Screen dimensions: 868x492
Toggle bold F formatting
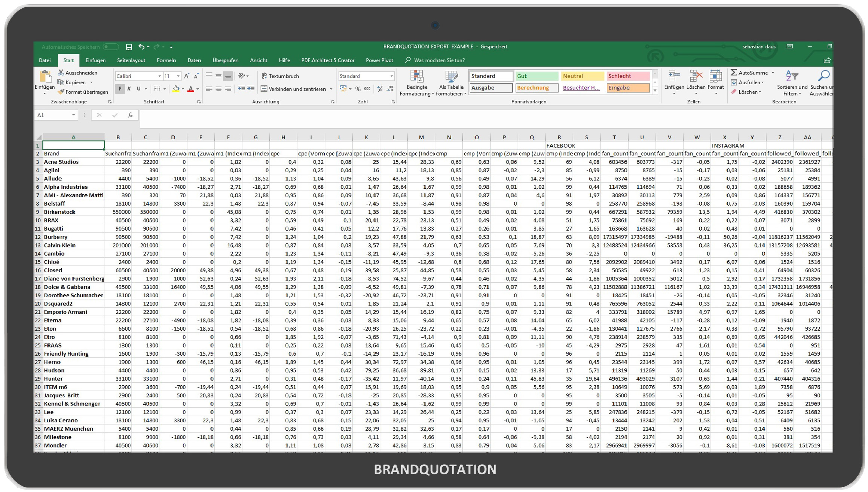(x=120, y=89)
